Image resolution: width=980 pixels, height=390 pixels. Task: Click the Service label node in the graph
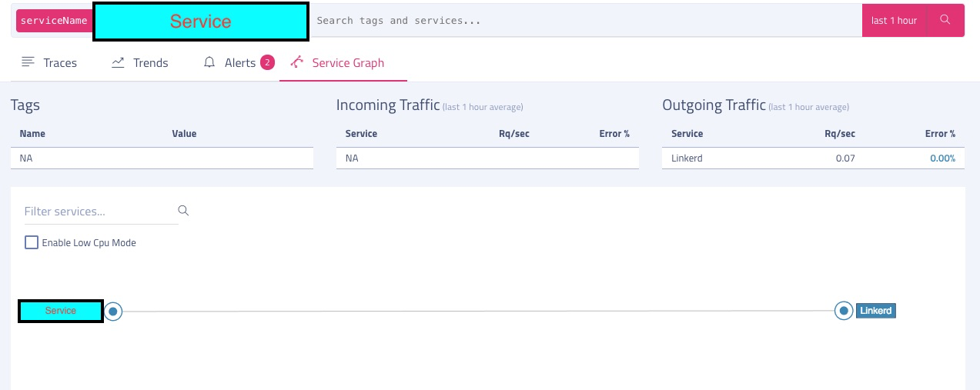click(61, 311)
